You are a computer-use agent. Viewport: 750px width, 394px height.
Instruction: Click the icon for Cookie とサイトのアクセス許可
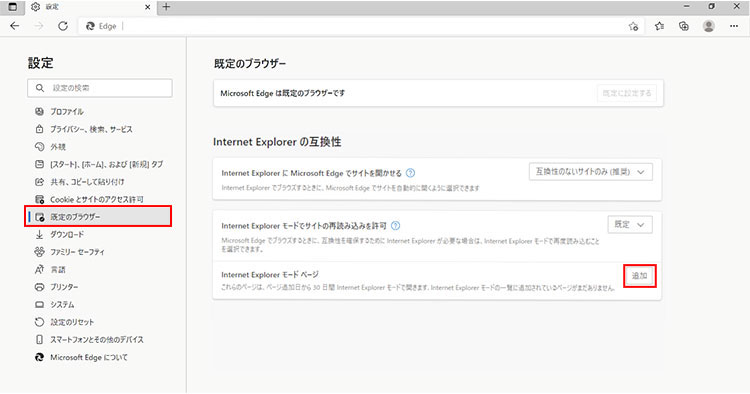coord(40,199)
